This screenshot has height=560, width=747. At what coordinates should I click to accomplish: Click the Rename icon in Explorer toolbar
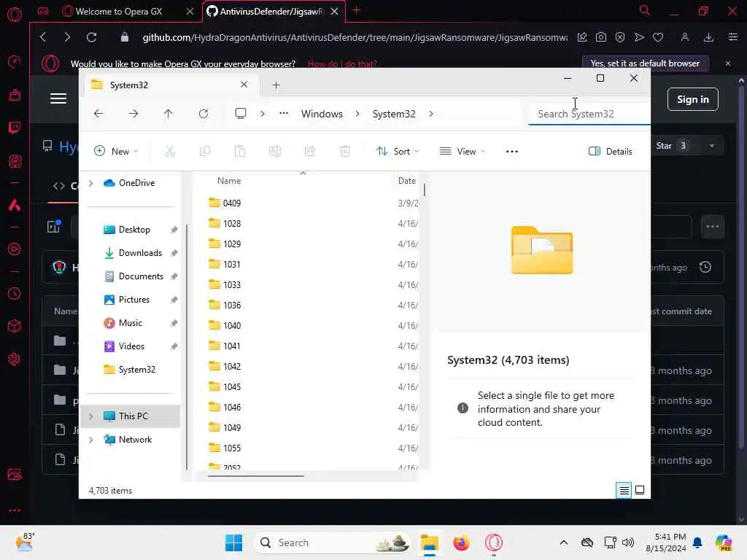click(275, 152)
